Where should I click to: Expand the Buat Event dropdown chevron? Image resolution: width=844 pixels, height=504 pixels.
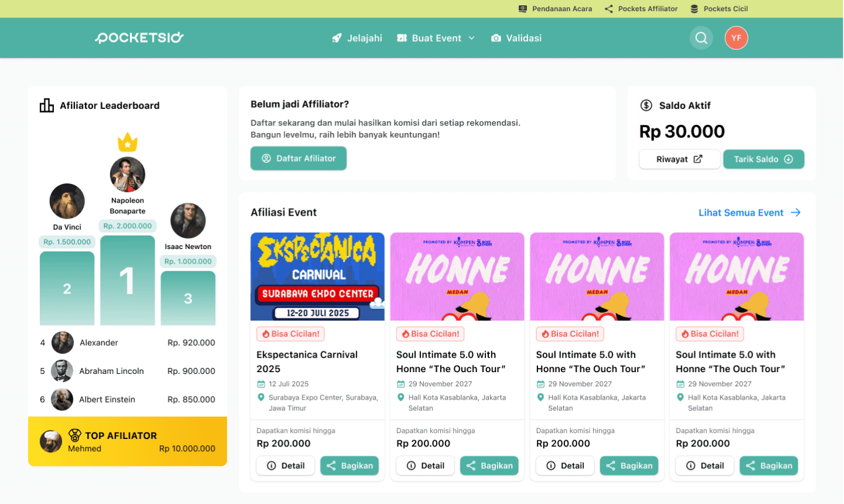pos(472,38)
